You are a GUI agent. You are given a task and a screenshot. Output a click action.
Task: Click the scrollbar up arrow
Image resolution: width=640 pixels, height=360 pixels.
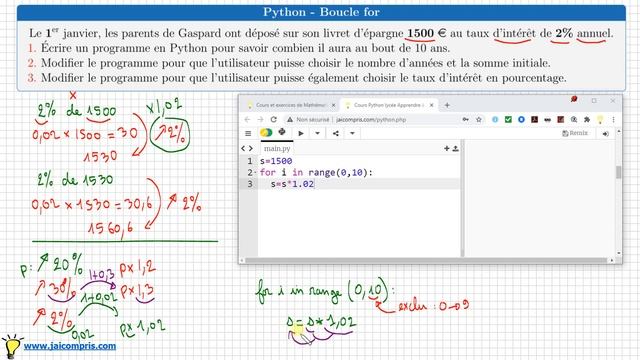[619, 131]
